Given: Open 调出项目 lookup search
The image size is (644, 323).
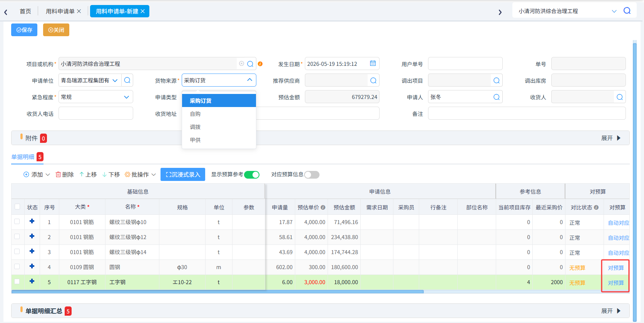Looking at the screenshot, I should (x=497, y=80).
